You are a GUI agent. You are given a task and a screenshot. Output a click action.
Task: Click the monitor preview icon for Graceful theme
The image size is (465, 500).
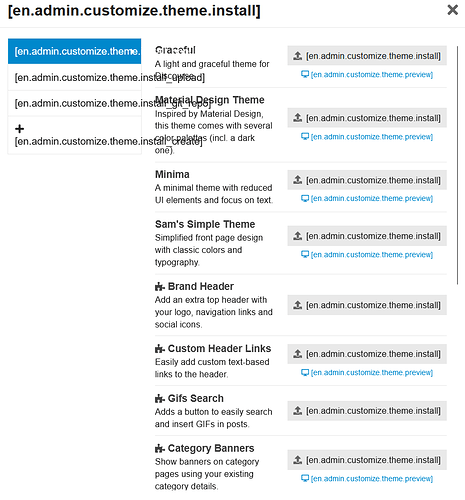[305, 74]
